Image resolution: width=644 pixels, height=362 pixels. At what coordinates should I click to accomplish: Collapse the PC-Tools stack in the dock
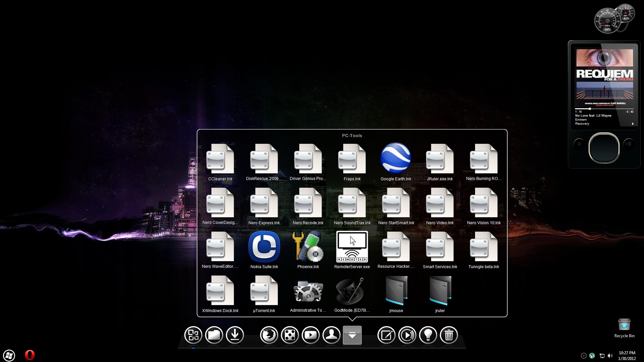(352, 335)
